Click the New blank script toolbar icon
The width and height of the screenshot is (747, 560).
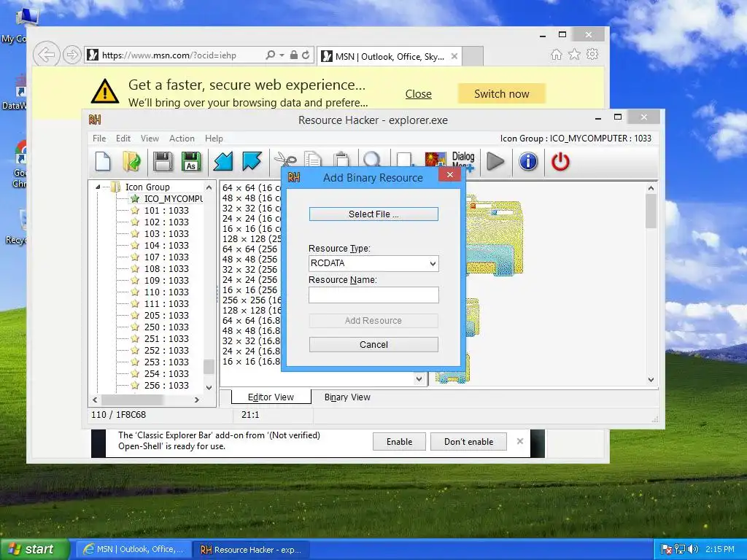click(x=103, y=161)
